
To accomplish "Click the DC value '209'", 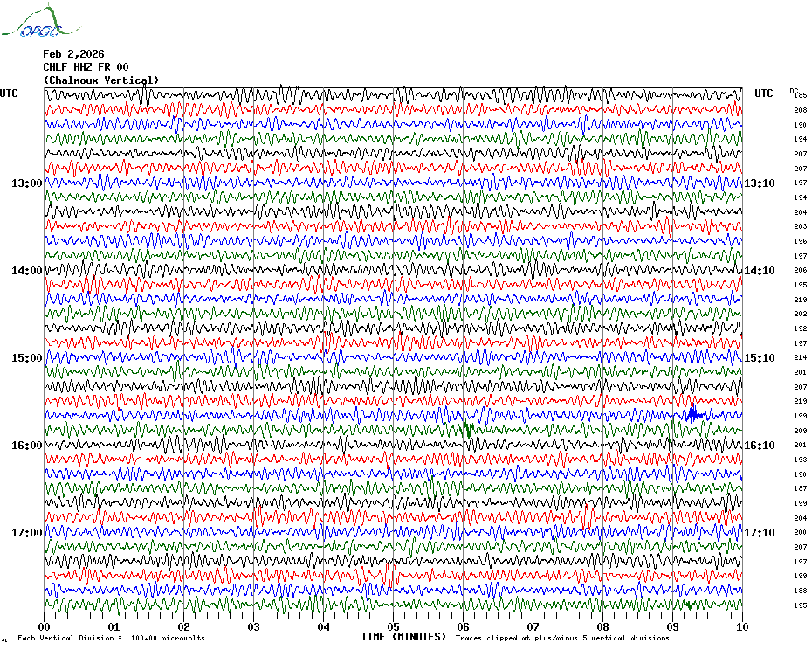I will pos(801,431).
